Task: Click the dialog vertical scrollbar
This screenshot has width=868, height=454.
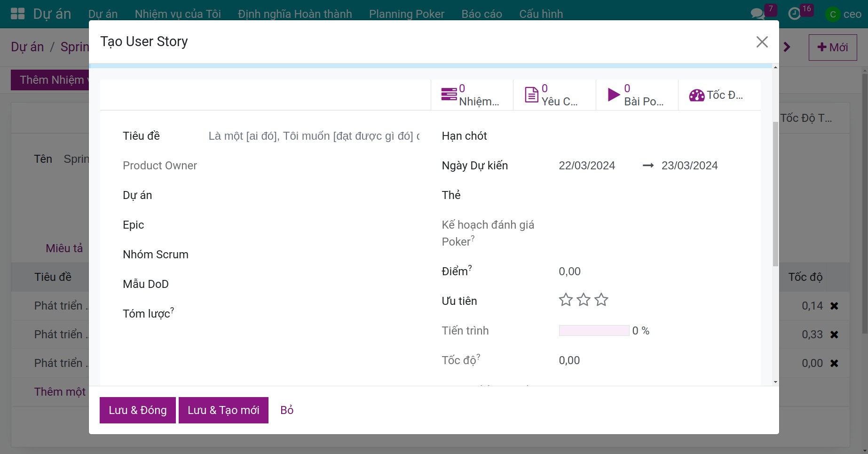Action: [x=775, y=194]
